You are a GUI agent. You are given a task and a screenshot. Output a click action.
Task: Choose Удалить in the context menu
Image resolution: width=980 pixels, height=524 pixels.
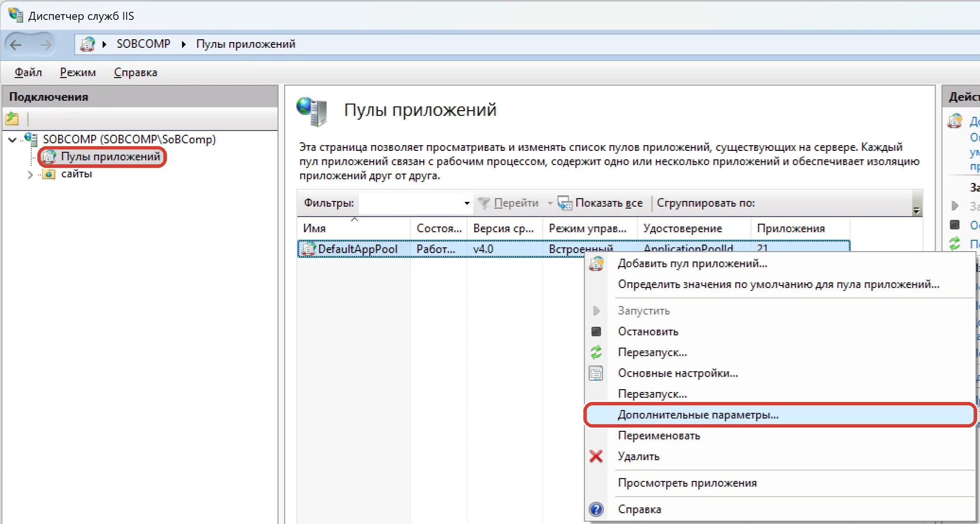click(x=781, y=456)
